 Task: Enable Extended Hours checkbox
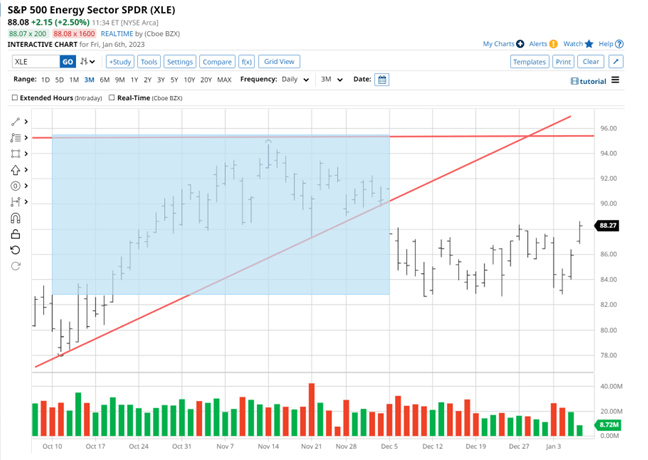(x=15, y=98)
